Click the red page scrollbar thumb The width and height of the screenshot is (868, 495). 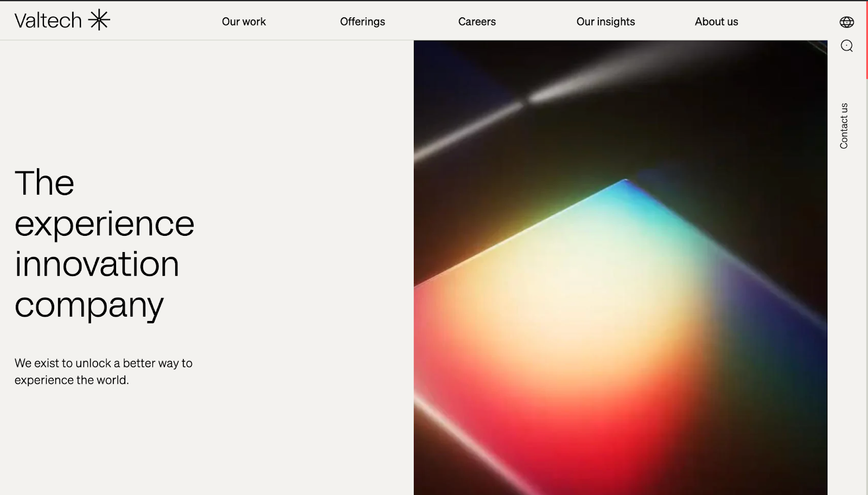coord(866,40)
